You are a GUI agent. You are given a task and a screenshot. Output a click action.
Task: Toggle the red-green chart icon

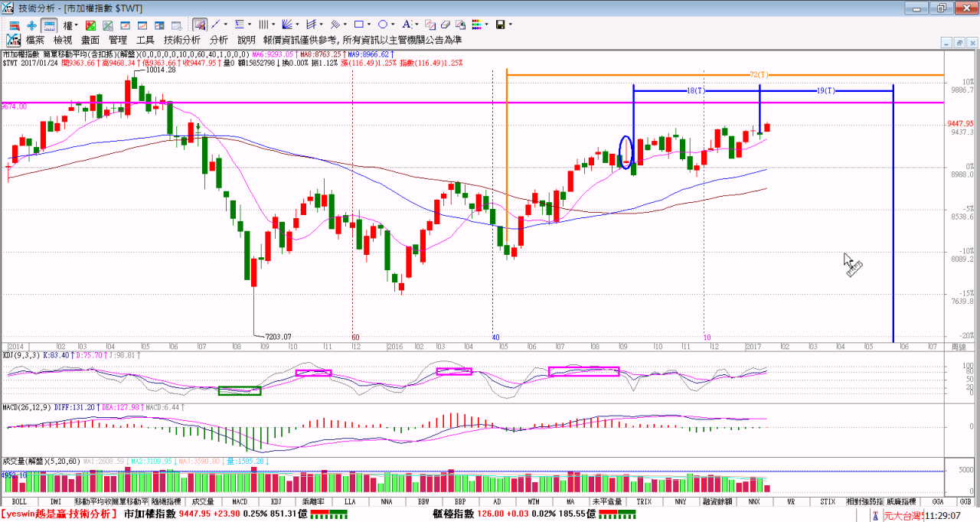tap(90, 25)
